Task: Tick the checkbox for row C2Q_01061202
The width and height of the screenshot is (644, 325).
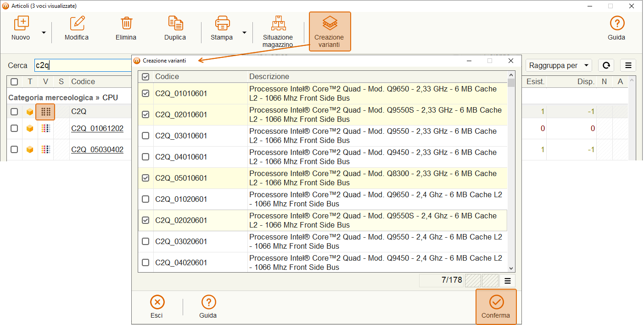Action: (14, 129)
